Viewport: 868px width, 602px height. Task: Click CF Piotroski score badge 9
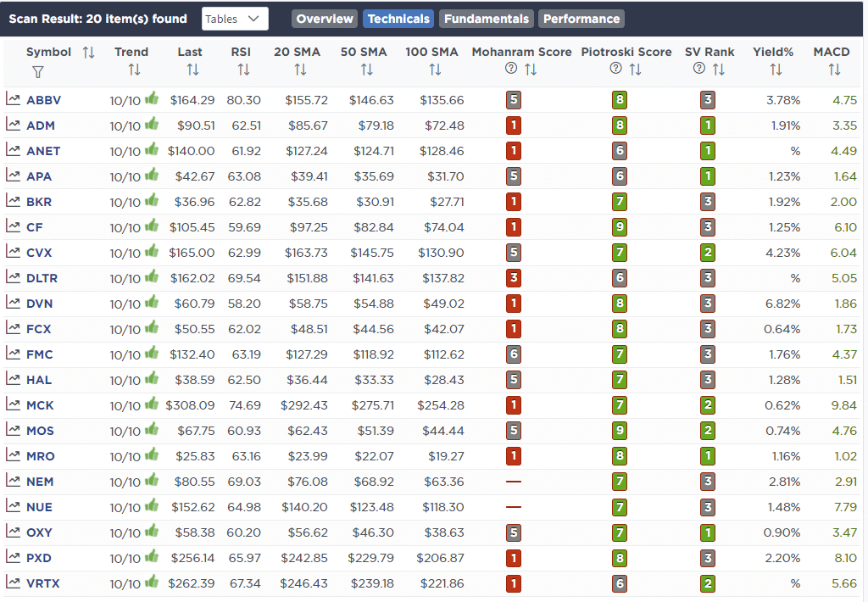[620, 227]
